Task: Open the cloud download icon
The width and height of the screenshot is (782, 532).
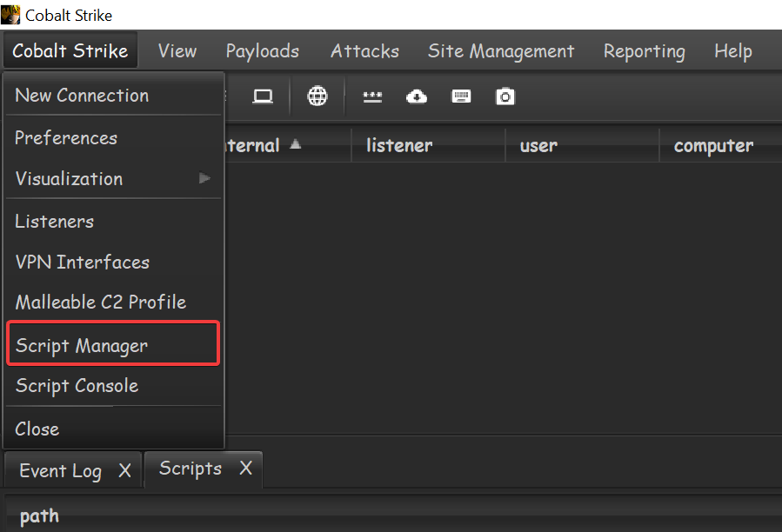Action: [x=417, y=96]
